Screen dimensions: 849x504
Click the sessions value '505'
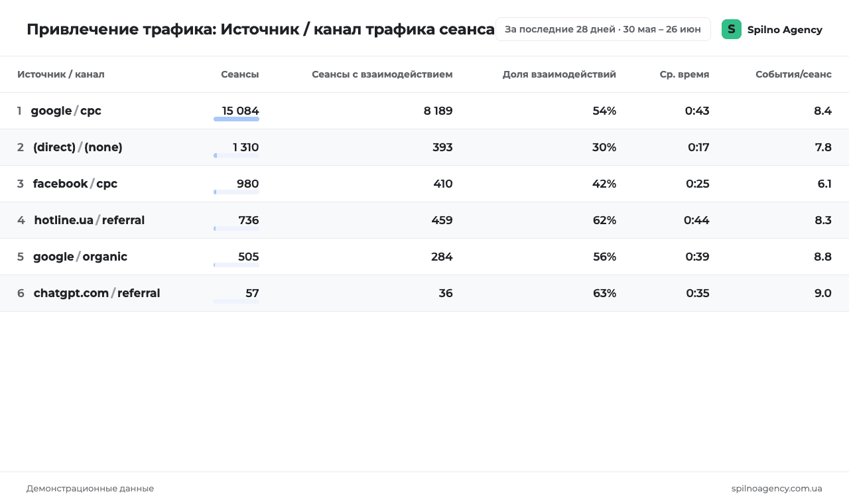tap(249, 257)
